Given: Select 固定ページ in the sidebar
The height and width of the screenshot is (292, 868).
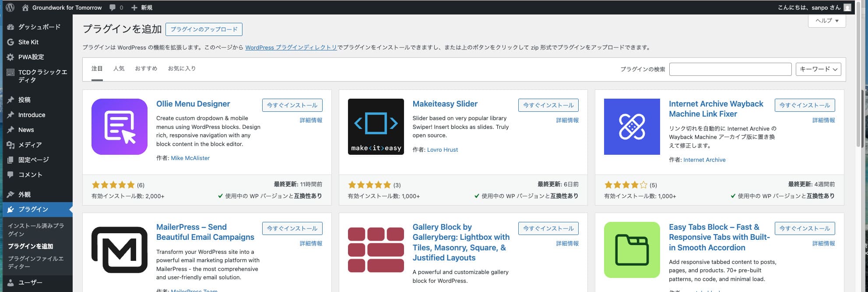Looking at the screenshot, I should click(x=32, y=159).
